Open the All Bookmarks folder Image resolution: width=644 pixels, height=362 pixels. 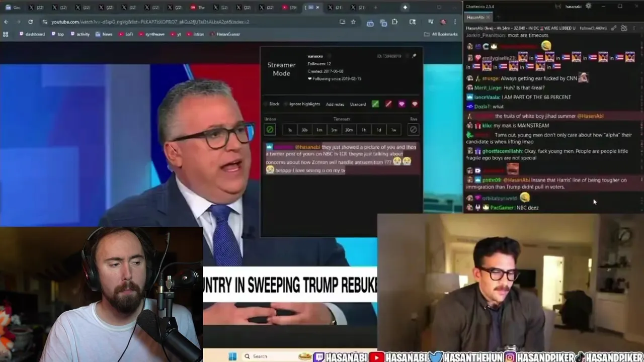(441, 34)
